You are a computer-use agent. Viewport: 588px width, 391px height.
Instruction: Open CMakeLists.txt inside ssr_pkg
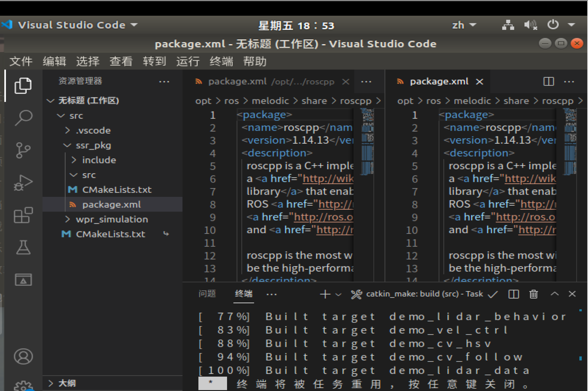click(x=117, y=190)
